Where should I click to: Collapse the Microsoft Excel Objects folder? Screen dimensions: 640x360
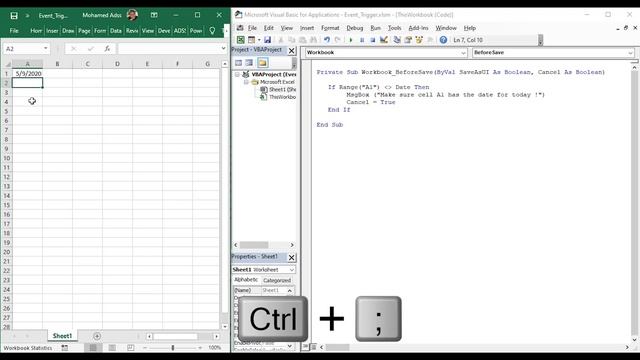click(x=246, y=82)
